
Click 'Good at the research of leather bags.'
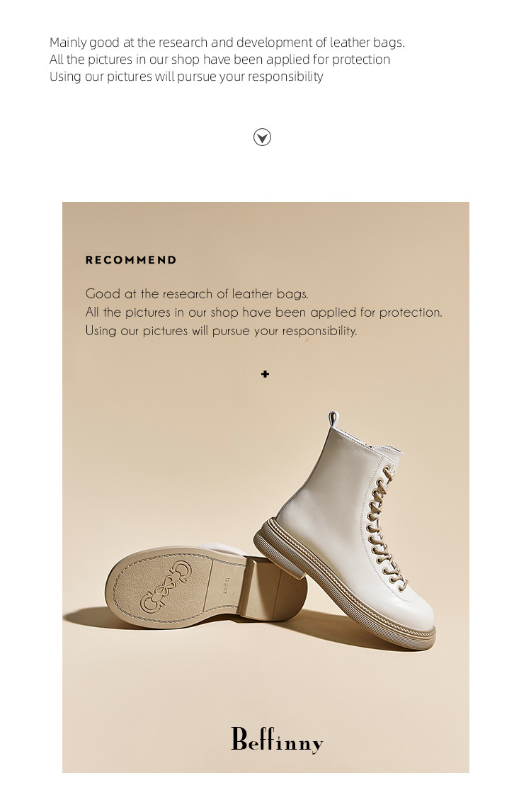(x=197, y=293)
